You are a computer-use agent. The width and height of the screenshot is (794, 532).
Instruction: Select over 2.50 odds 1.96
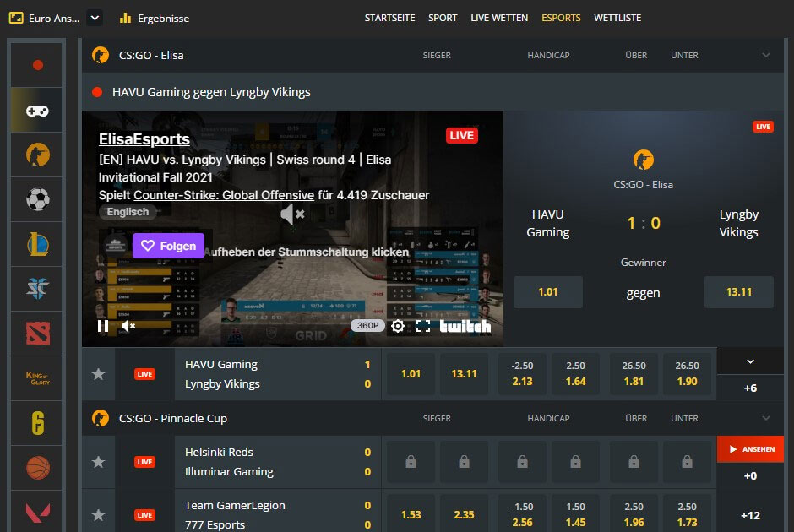click(634, 514)
